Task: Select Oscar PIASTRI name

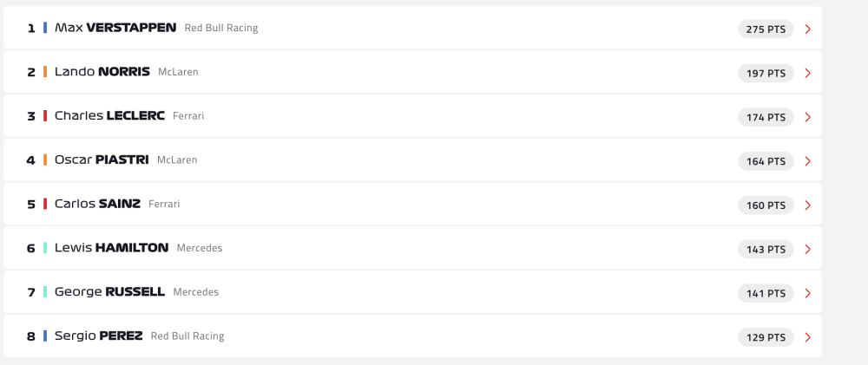Action: coord(102,160)
